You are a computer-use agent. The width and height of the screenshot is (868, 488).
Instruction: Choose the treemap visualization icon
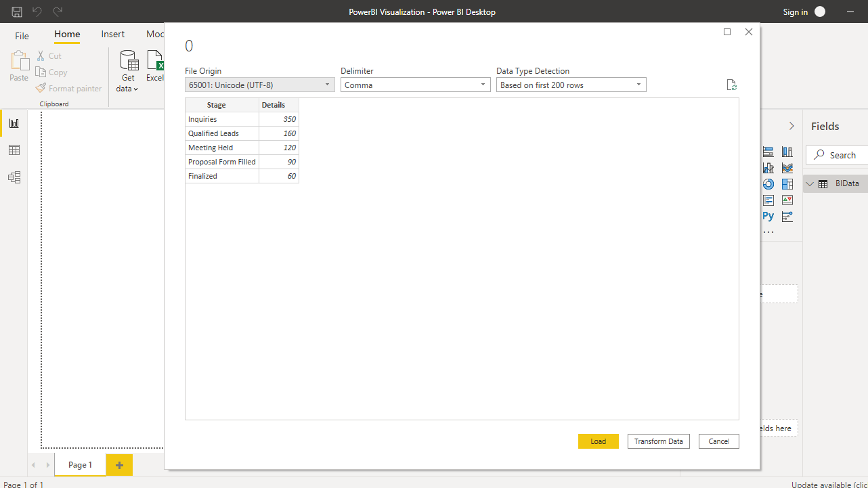pyautogui.click(x=787, y=184)
